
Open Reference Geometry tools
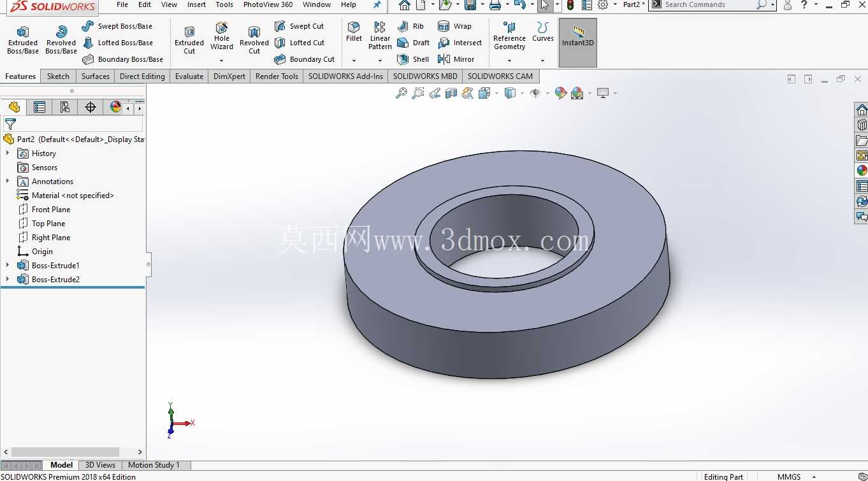pos(509,36)
